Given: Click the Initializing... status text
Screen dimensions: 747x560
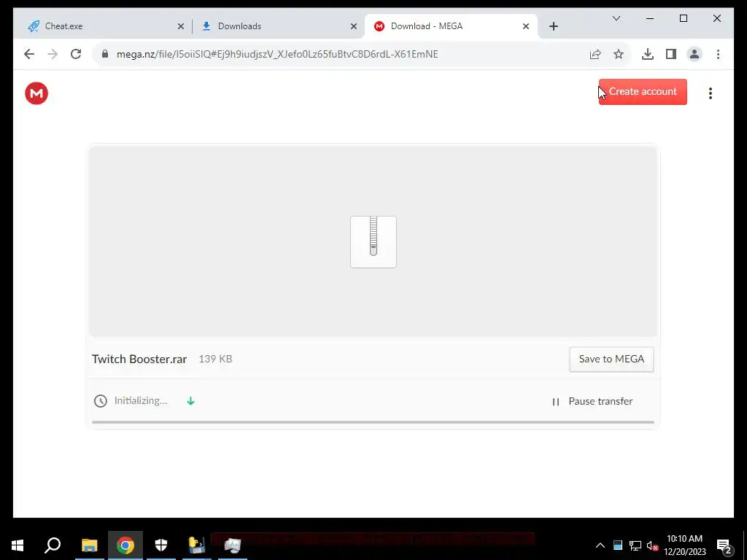Looking at the screenshot, I should pos(141,401).
